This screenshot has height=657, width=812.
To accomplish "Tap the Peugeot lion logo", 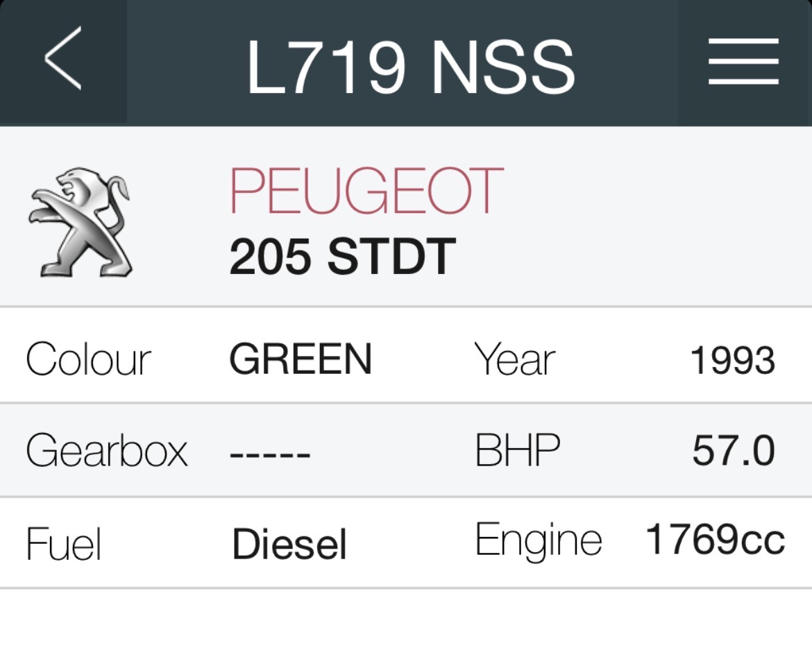I will click(80, 222).
